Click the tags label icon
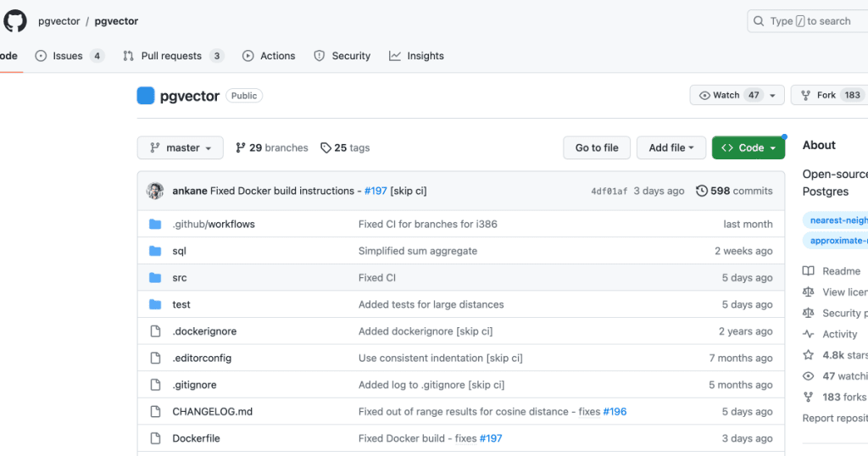This screenshot has height=456, width=868. 325,147
